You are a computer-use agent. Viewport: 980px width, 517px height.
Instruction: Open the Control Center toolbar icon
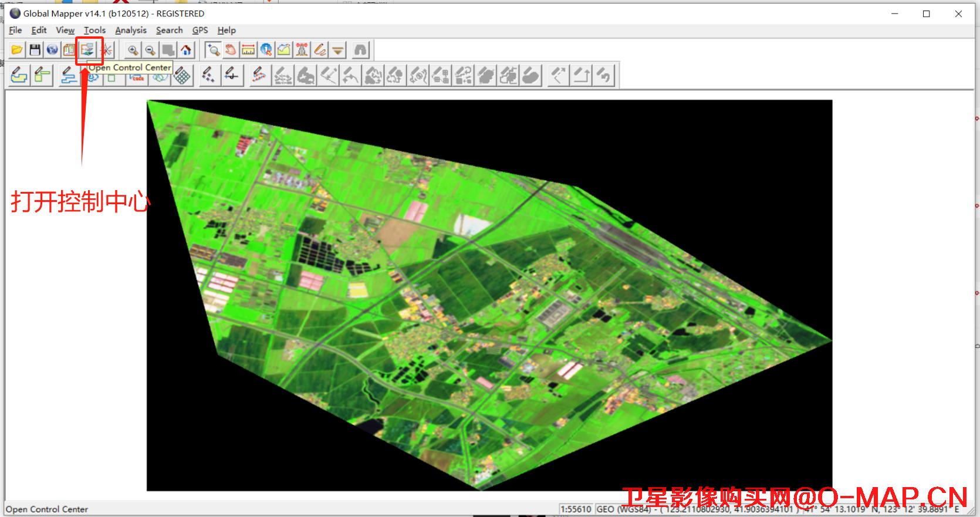[88, 50]
